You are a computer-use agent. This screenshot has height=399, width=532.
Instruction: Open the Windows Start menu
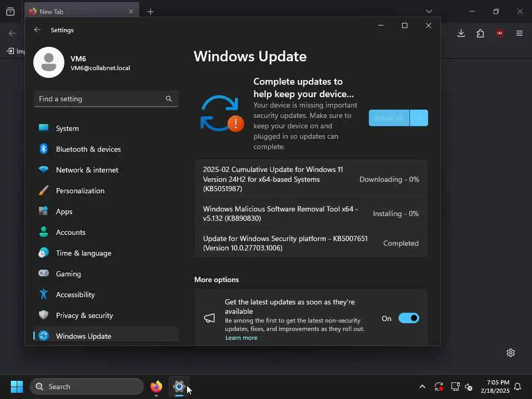tap(17, 387)
